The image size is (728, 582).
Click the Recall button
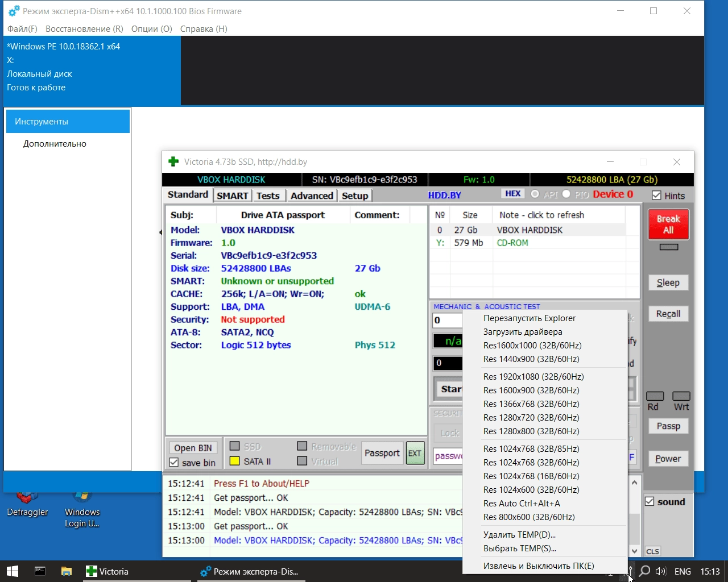pos(668,314)
